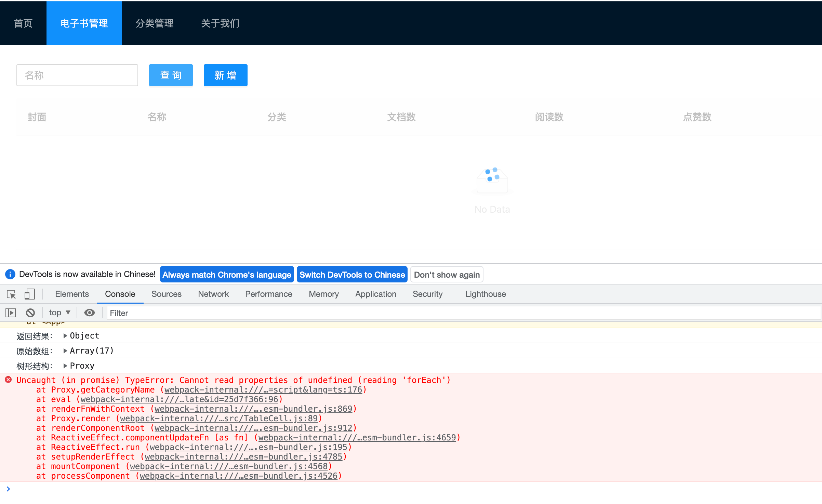Click the 新增 add button
This screenshot has width=822, height=504.
[x=225, y=75]
